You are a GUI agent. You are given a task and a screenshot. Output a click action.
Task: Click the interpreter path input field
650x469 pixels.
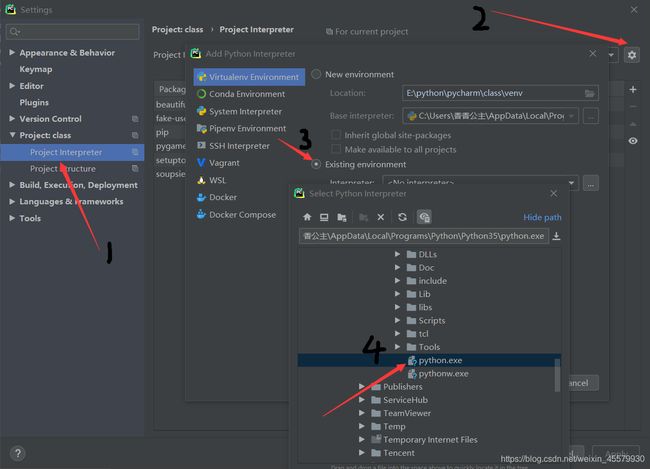pyautogui.click(x=424, y=236)
